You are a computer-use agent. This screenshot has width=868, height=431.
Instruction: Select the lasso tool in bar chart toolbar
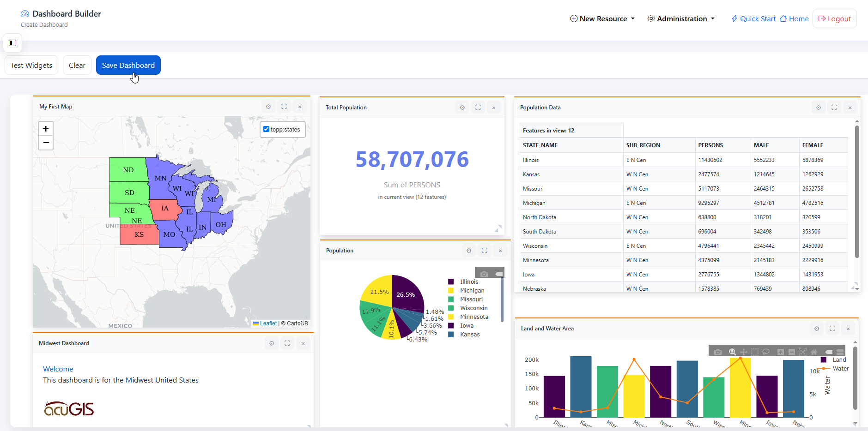click(766, 352)
